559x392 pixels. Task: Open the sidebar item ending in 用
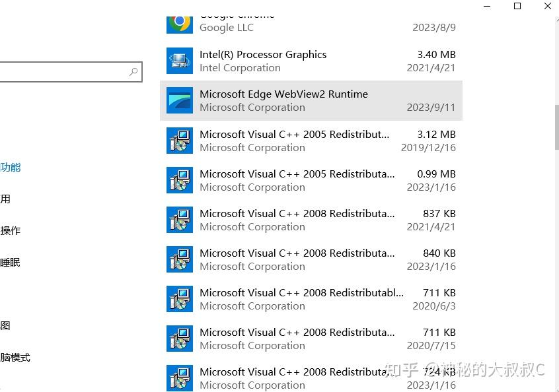click(5, 199)
